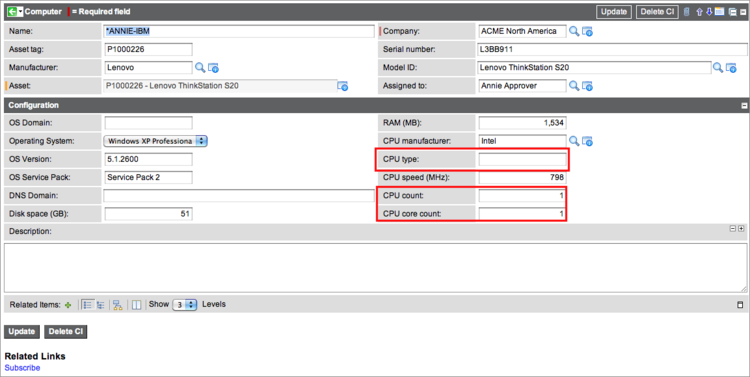Click the maximize icon on Related Items bar
750x377 pixels.
click(740, 305)
